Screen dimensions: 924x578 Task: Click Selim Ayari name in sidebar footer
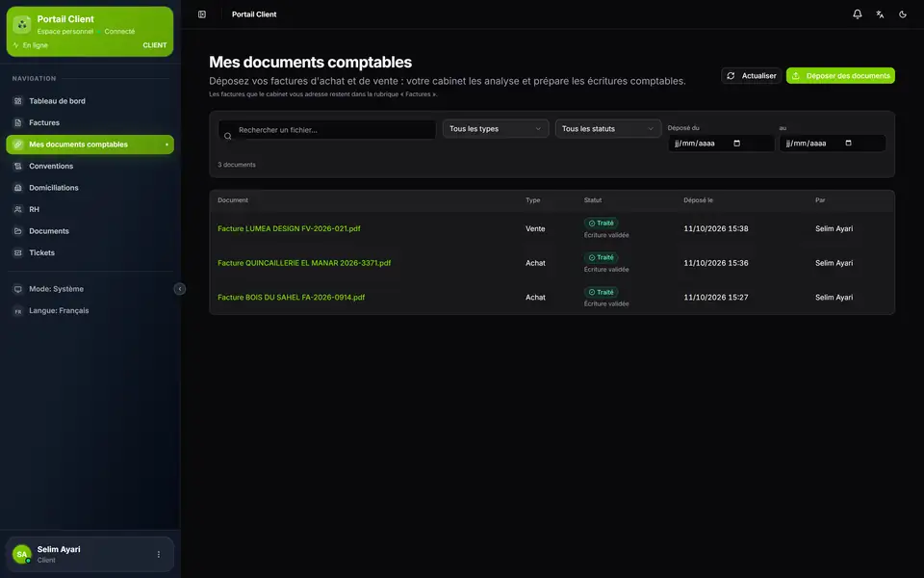(59, 549)
